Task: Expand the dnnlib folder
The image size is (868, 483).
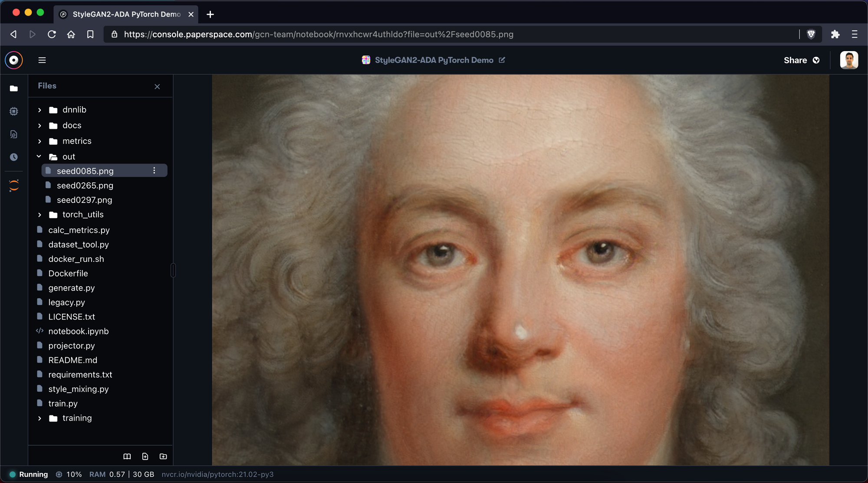Action: (39, 110)
